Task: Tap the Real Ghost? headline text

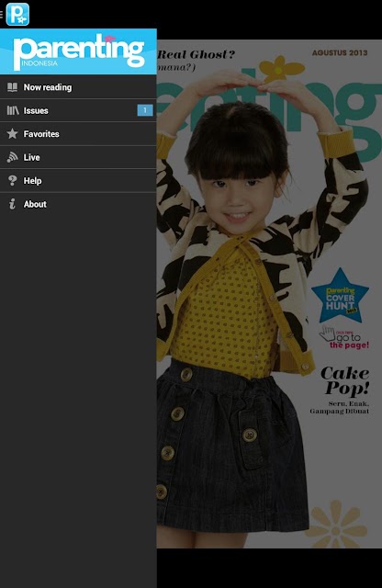Action: click(197, 55)
